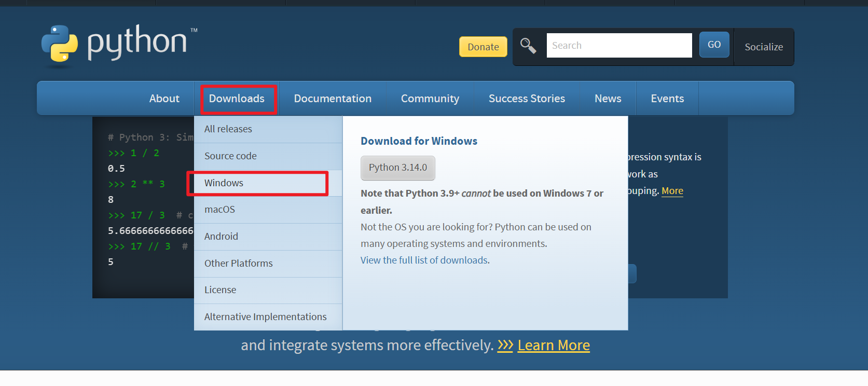The image size is (868, 386).
Task: Select License in Downloads dropdown
Action: tap(268, 290)
